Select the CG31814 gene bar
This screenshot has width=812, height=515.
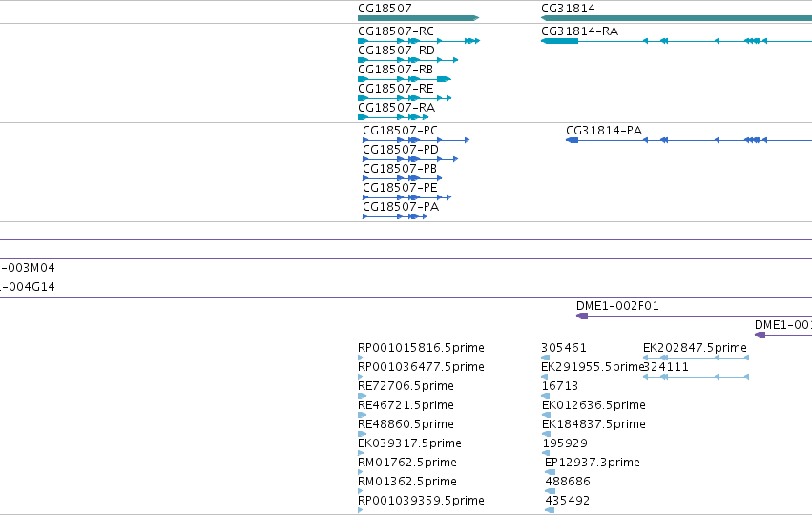[677, 18]
